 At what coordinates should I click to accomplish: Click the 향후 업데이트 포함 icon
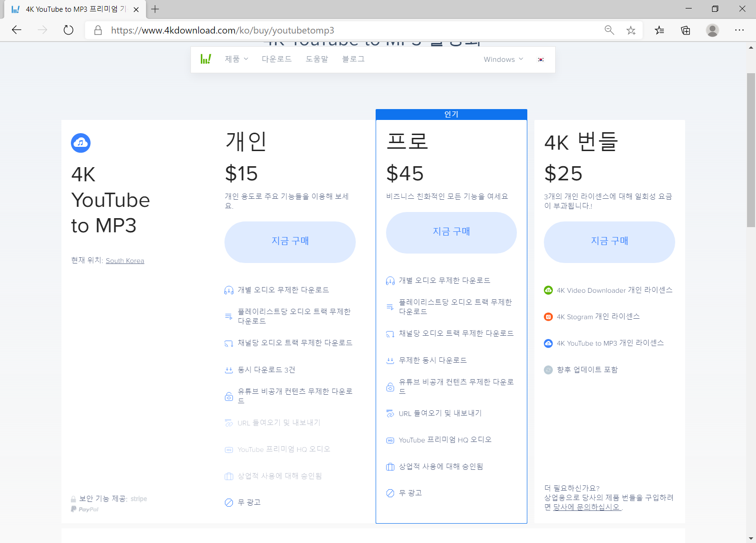tap(548, 370)
